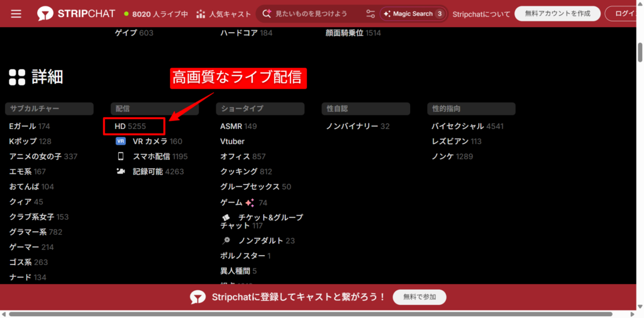Focus the 見たいものを見つけよう search field

311,14
